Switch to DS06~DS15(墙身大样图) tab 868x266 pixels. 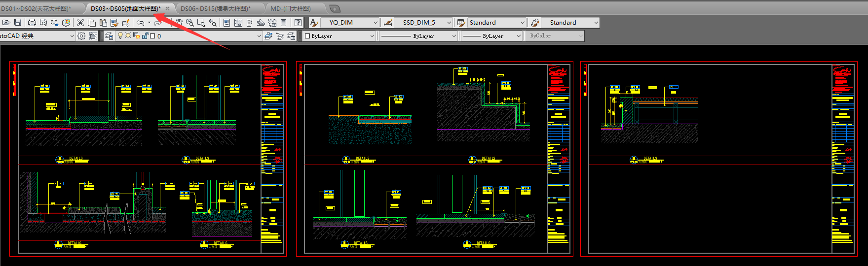tap(216, 9)
